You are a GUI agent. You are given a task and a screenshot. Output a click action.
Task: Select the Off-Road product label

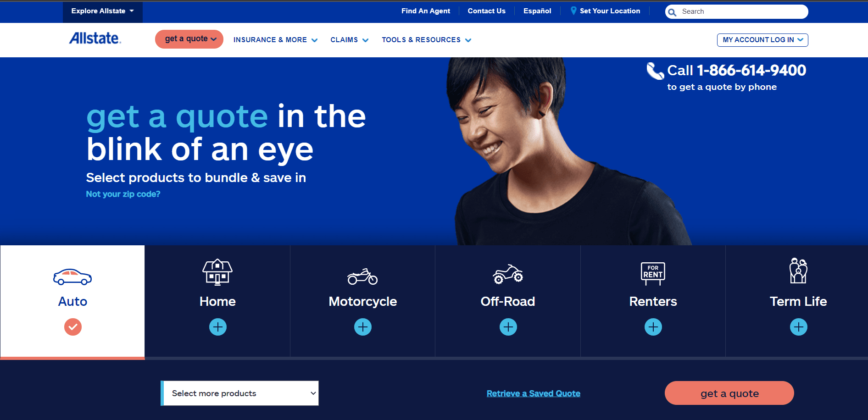(x=508, y=301)
